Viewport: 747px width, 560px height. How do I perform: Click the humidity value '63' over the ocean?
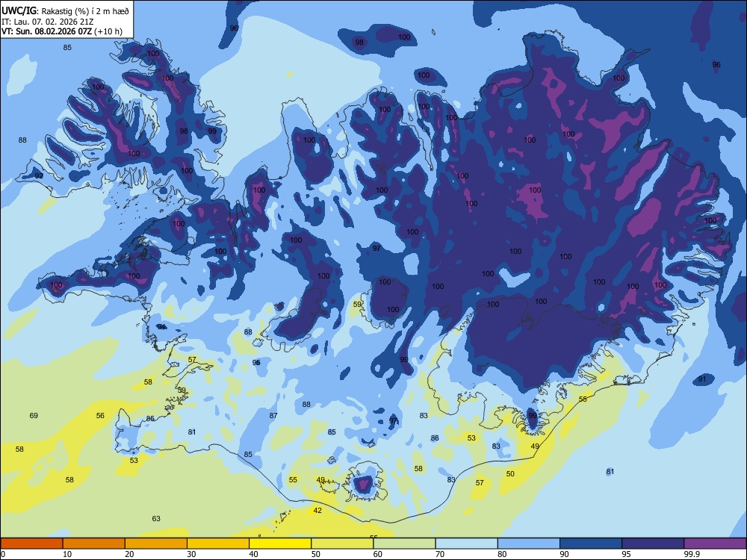(x=156, y=519)
